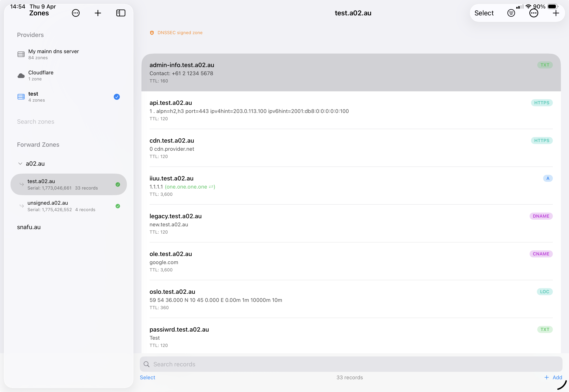The image size is (569, 392).
Task: Click the subzone arrow beside unsigned.a02.au
Action: [x=22, y=206]
